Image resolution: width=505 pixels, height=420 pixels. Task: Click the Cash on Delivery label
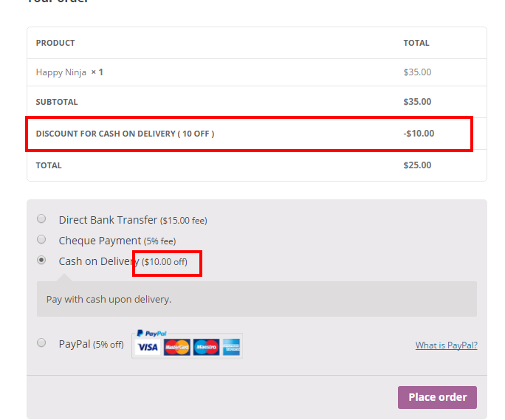click(99, 261)
